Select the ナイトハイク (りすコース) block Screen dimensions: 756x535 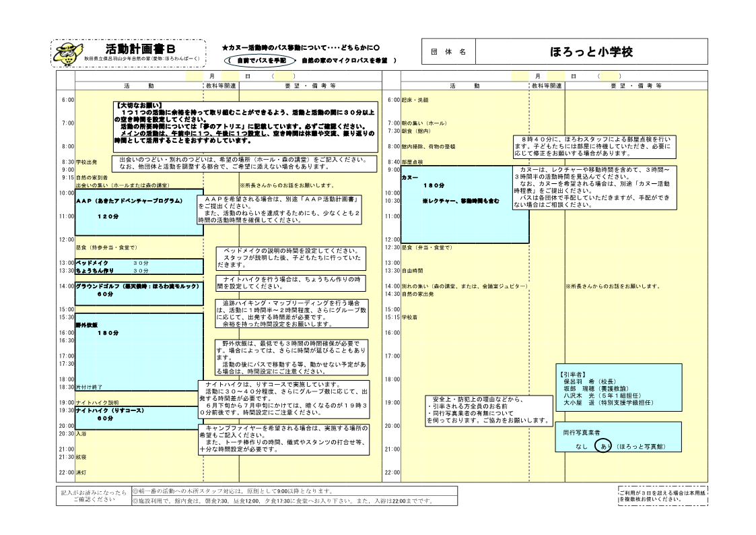[139, 414]
